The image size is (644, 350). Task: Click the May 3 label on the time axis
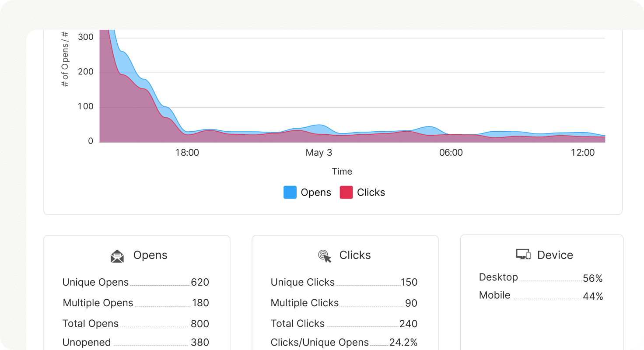click(x=318, y=152)
